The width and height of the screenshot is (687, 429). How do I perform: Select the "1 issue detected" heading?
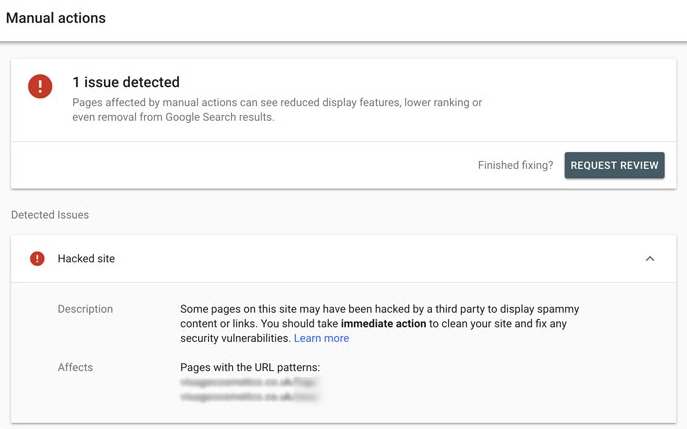pyautogui.click(x=126, y=82)
